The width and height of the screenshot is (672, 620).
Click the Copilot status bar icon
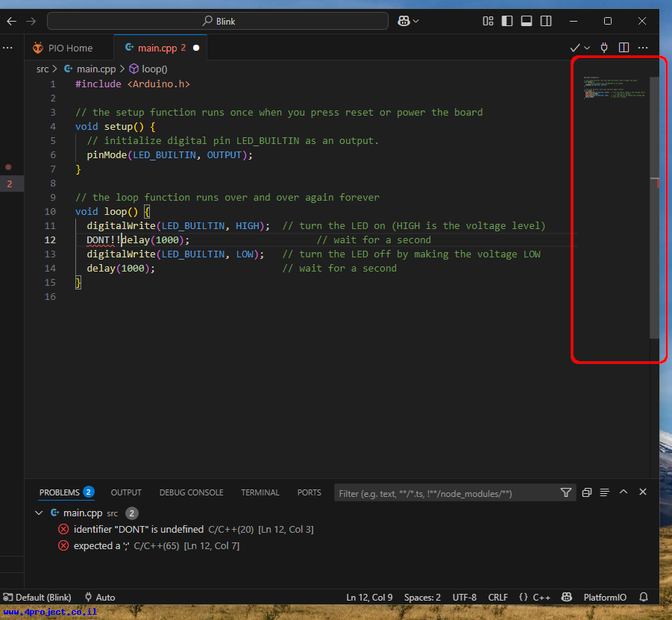pos(567,598)
